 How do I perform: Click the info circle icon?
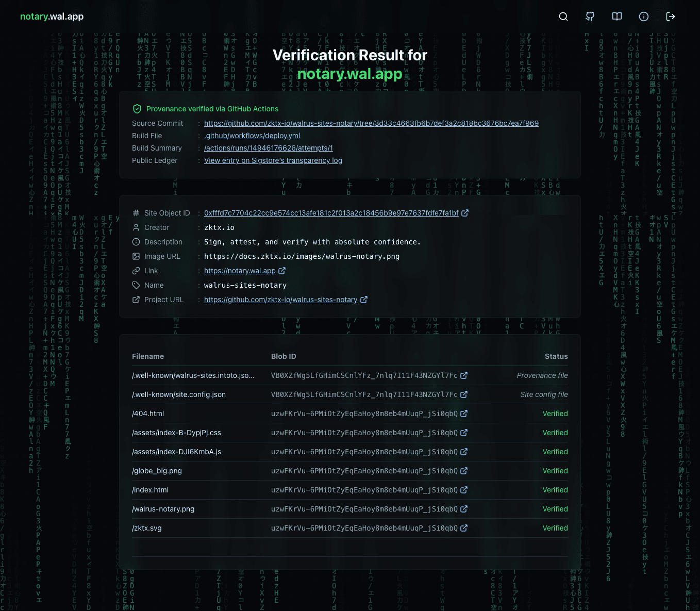[644, 16]
